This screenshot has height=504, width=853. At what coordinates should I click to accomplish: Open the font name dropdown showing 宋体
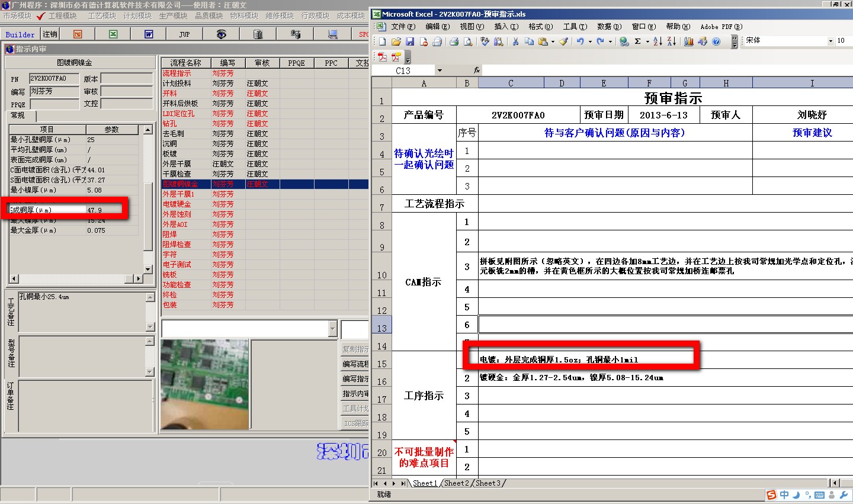830,41
